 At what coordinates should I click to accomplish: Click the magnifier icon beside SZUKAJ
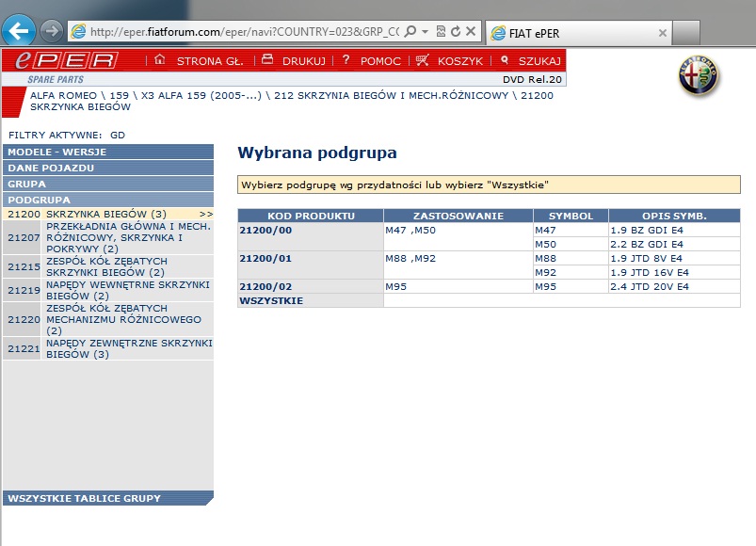tap(505, 59)
